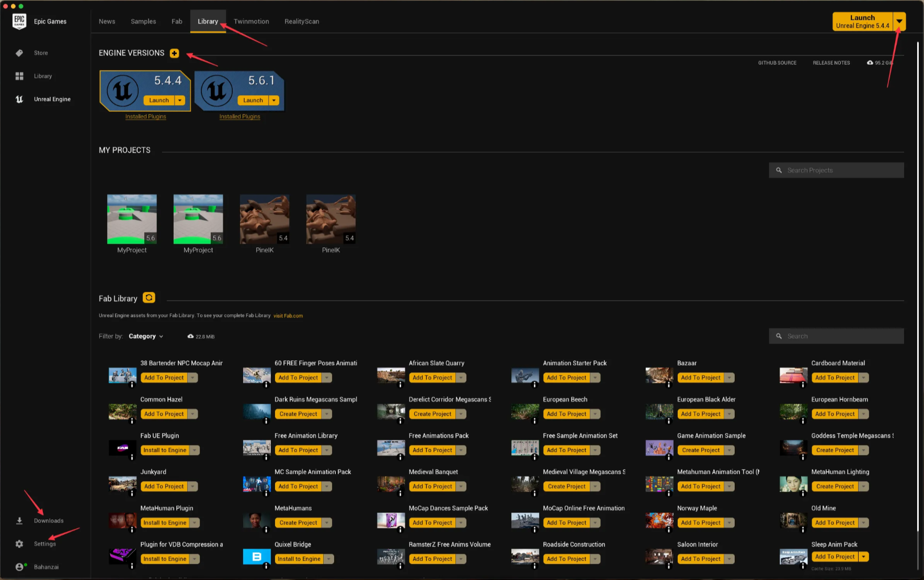Click the Unreal logo on 5.4.4 engine card
Image resolution: width=924 pixels, height=580 pixels.
pos(123,90)
